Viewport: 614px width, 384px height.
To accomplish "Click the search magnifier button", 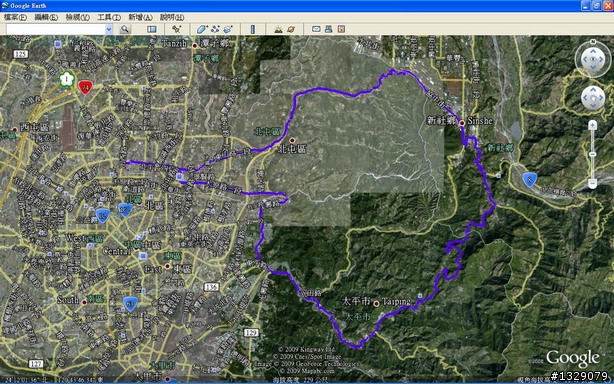I will coord(125,29).
